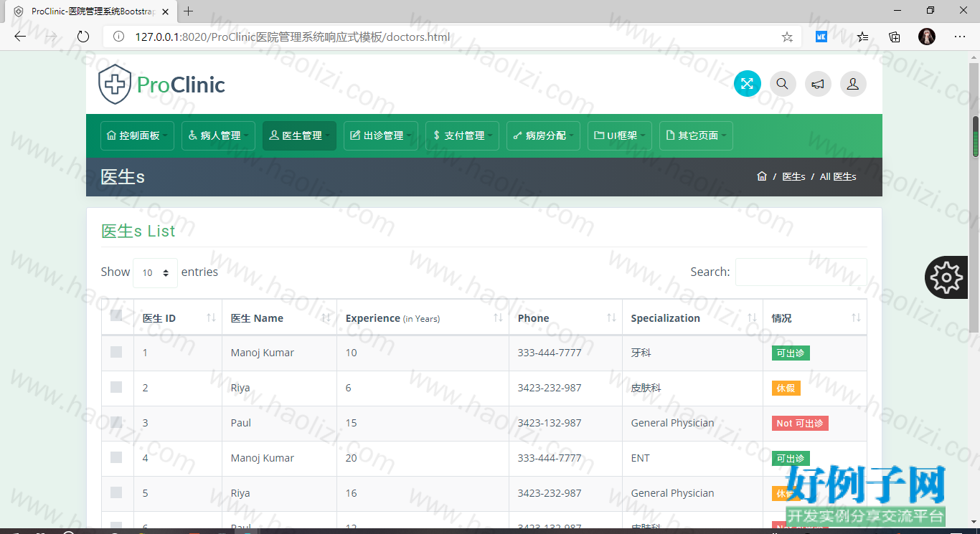Click the 医生s breadcrumb link
The image size is (980, 534).
[793, 176]
